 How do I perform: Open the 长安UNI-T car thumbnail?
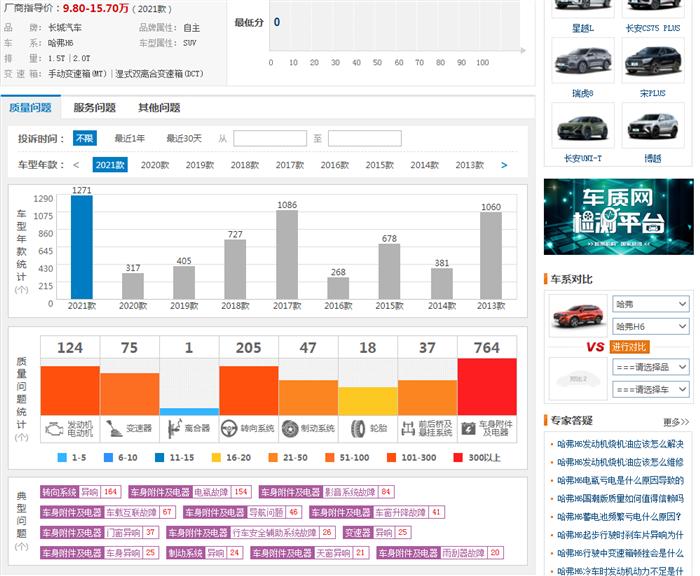point(583,125)
